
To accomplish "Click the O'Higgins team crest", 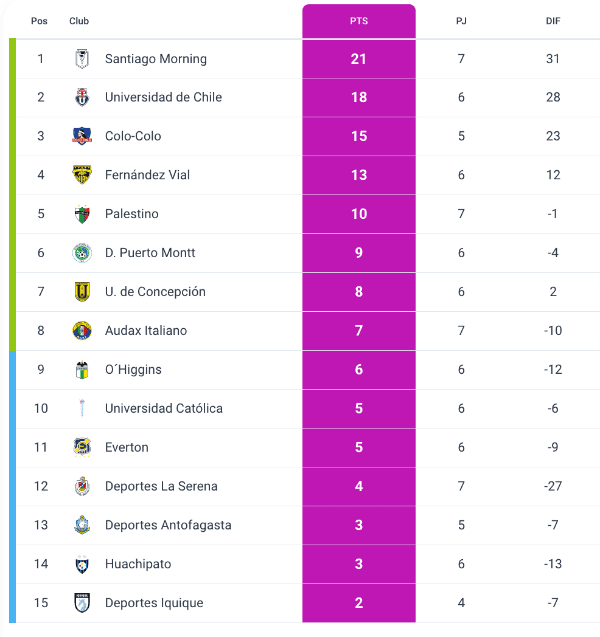I will click(82, 370).
